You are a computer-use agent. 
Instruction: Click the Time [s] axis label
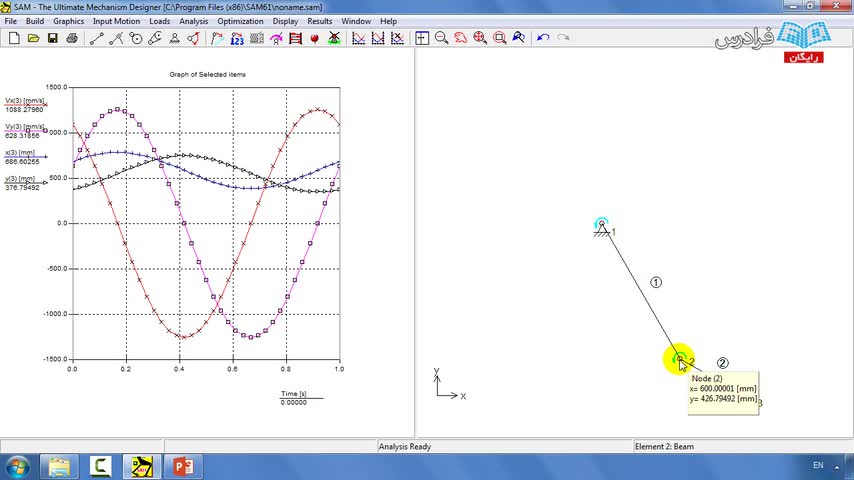click(294, 393)
